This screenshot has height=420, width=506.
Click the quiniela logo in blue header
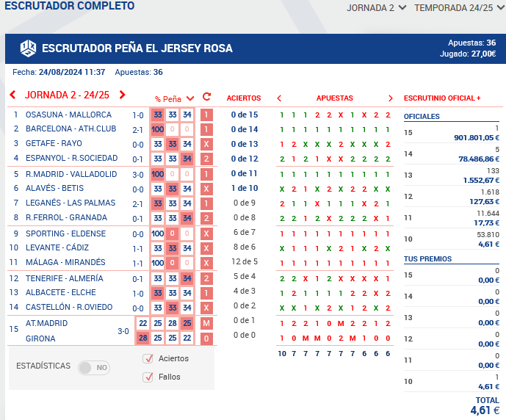28,48
